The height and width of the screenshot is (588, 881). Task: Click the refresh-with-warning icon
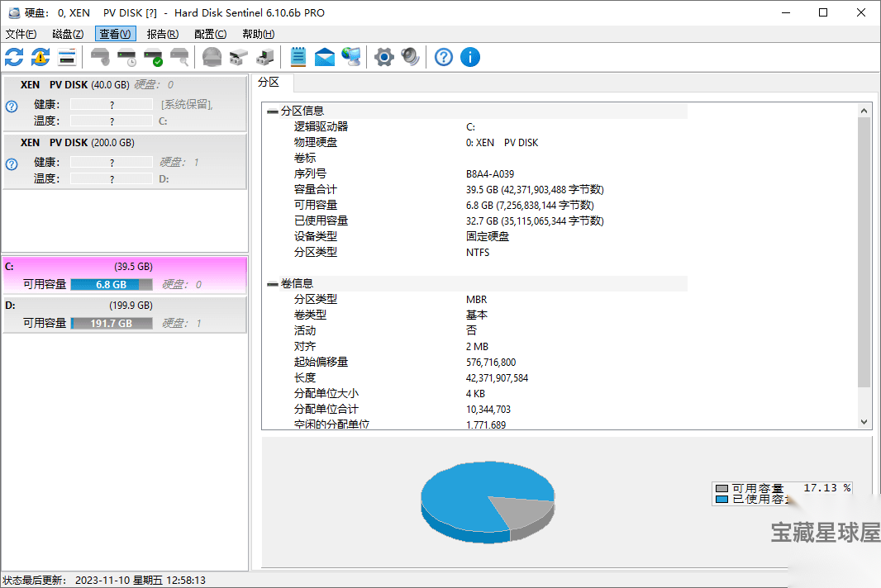pyautogui.click(x=40, y=57)
